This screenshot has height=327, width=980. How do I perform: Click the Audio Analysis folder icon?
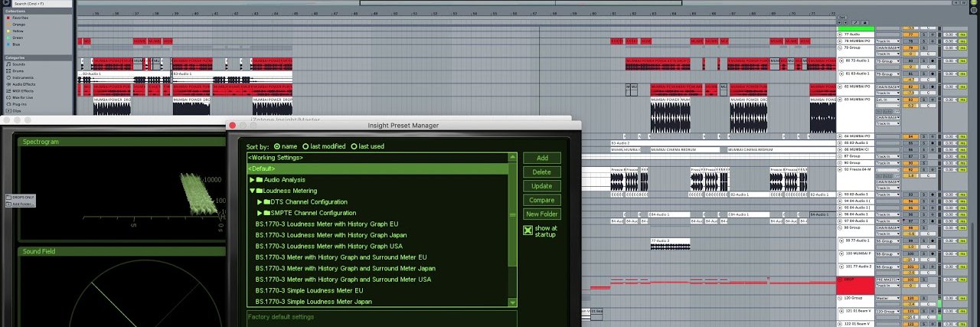pyautogui.click(x=259, y=180)
